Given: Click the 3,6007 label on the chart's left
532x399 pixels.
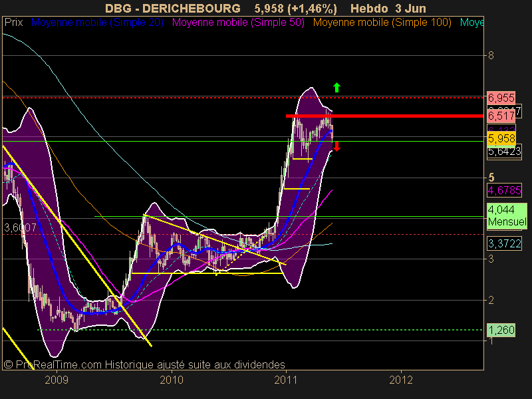Looking at the screenshot, I should (x=20, y=227).
